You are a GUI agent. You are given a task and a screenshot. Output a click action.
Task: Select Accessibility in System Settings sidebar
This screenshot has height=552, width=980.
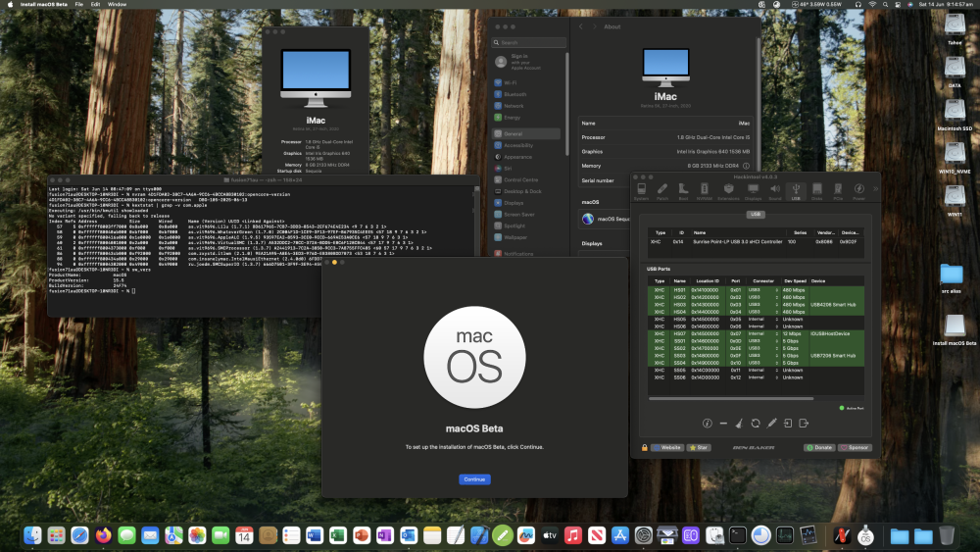[x=527, y=145]
